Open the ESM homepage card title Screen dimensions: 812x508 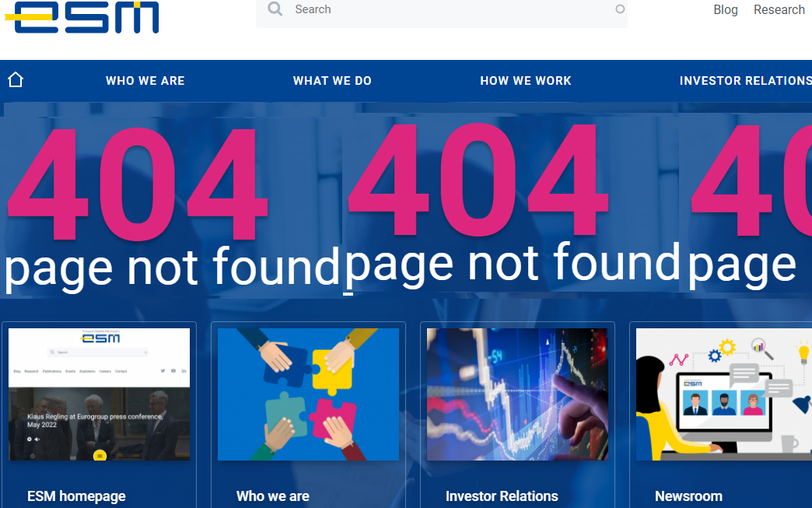pyautogui.click(x=77, y=496)
